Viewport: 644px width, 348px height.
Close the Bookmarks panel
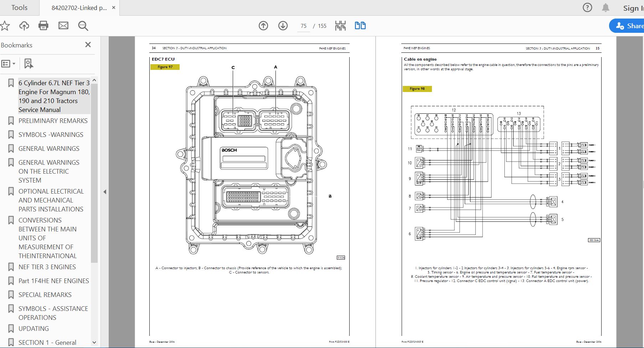(88, 45)
